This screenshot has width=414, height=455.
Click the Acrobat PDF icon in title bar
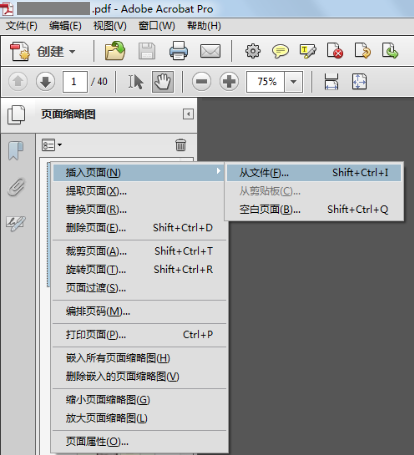point(7,9)
